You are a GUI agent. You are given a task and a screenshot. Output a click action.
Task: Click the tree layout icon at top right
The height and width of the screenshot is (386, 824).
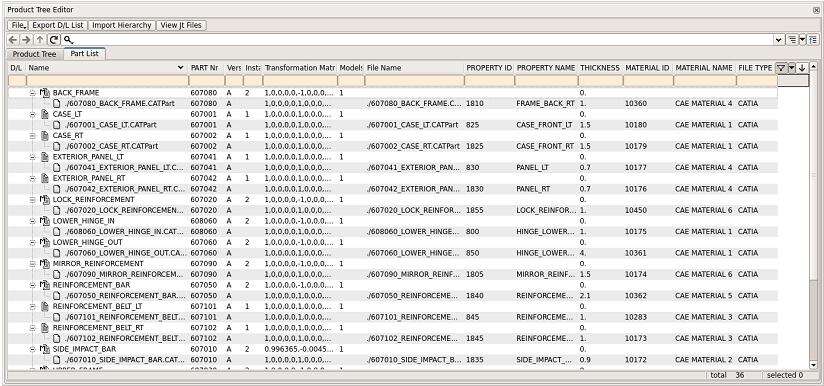pos(813,40)
